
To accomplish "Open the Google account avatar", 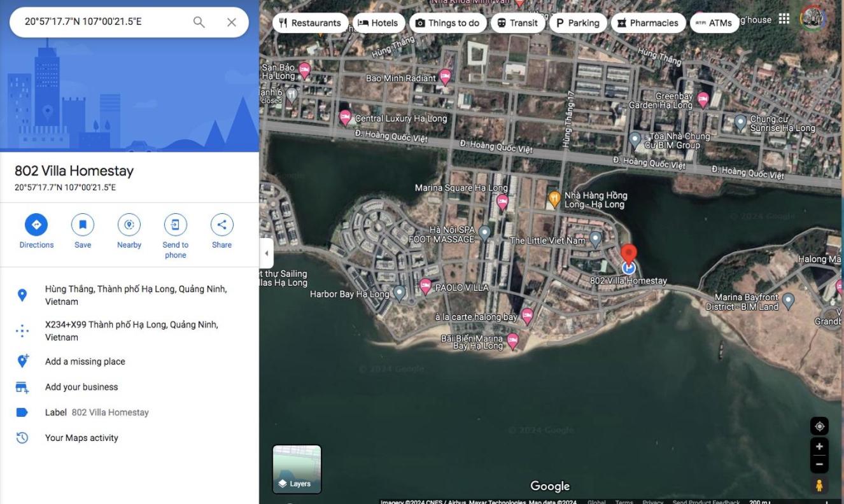I will (813, 18).
